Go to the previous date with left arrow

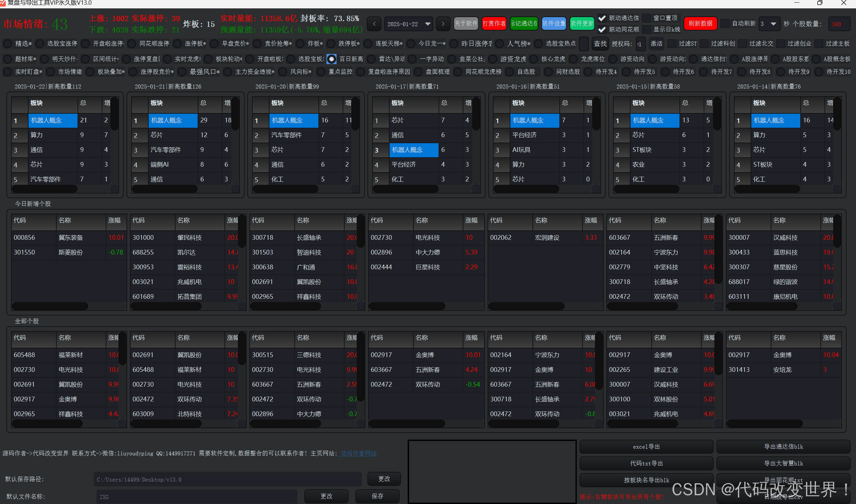374,24
